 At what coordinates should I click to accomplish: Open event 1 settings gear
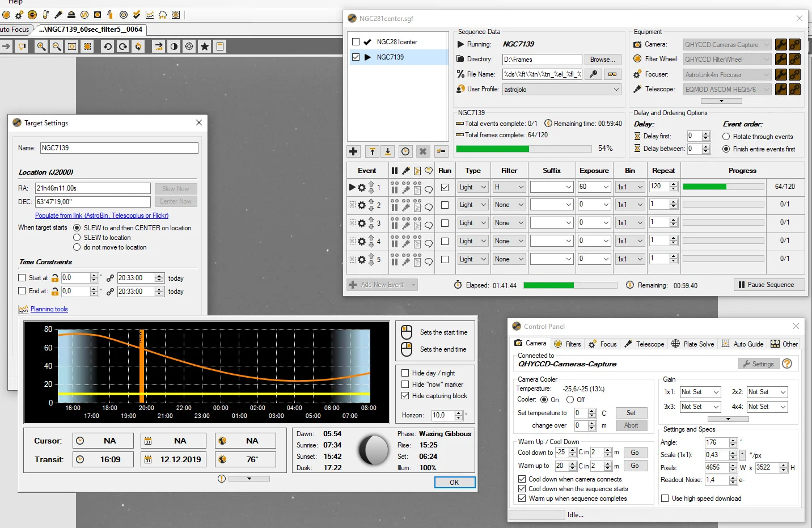point(362,187)
